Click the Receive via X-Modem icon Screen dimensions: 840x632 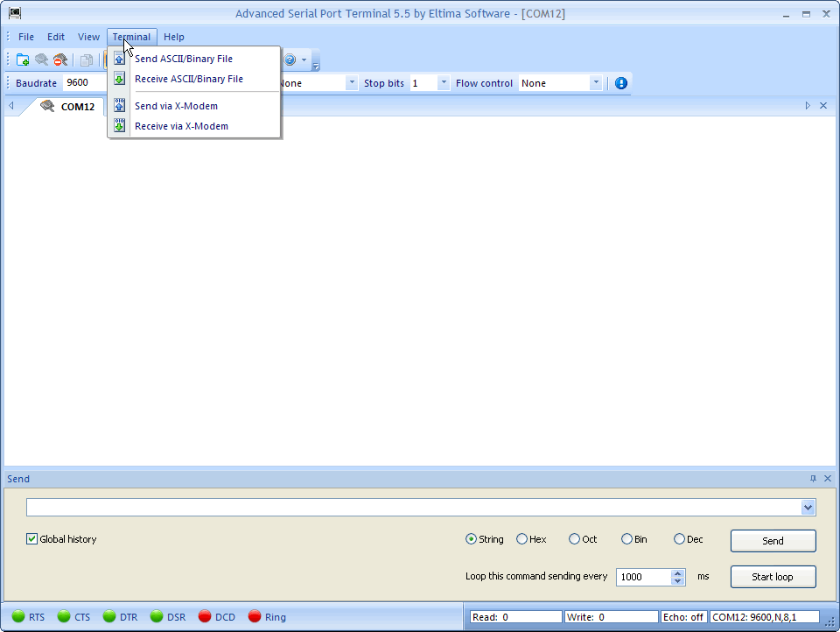[x=118, y=125]
